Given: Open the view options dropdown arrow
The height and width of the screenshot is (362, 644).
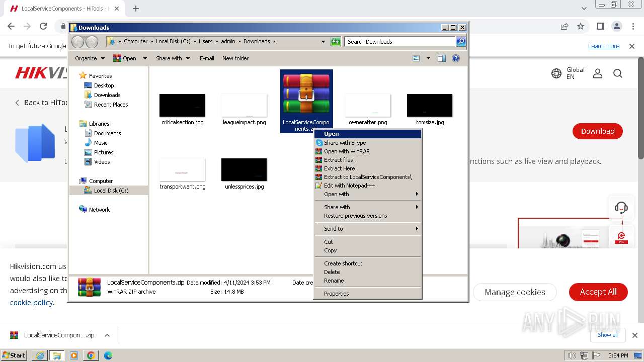Looking at the screenshot, I should pyautogui.click(x=428, y=58).
